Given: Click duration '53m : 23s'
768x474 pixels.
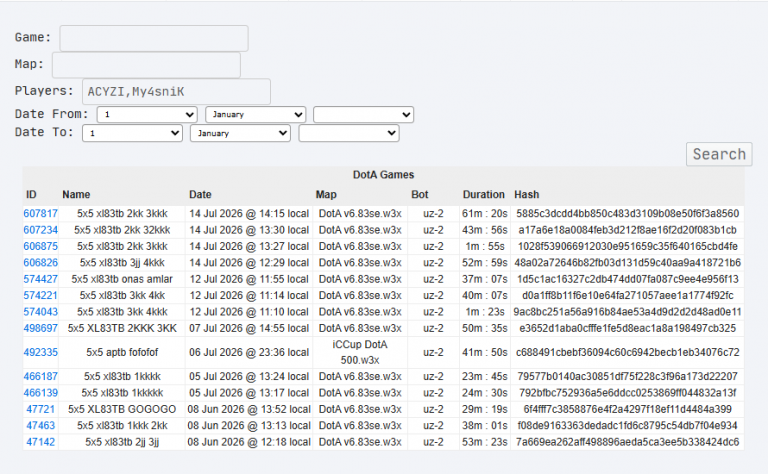Looking at the screenshot, I should click(x=484, y=442).
